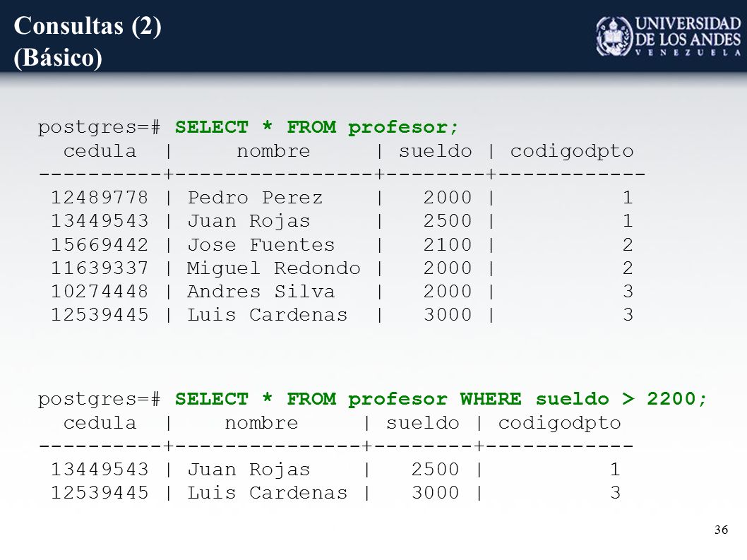The height and width of the screenshot is (560, 747).
Task: Click the sueldo column header in first table
Action: [435, 151]
